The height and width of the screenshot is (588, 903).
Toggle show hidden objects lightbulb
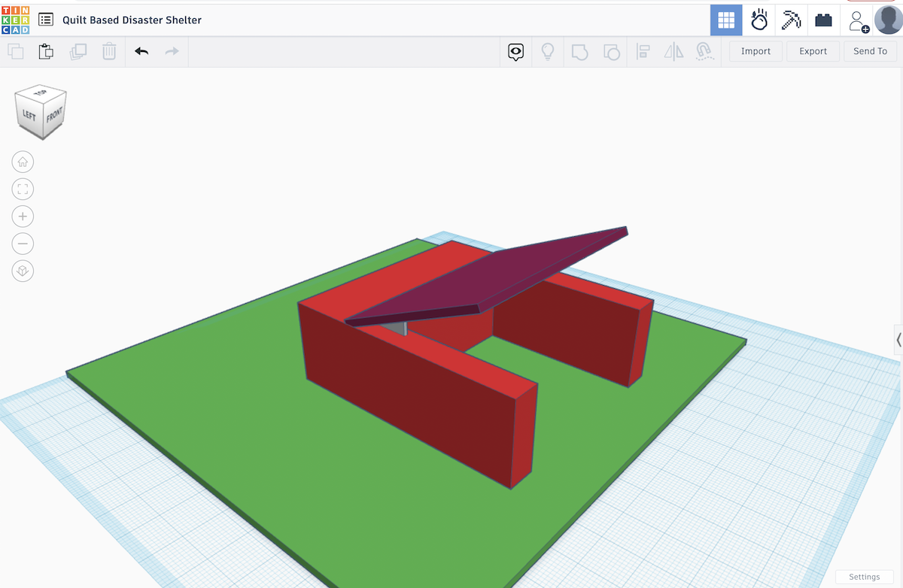548,51
